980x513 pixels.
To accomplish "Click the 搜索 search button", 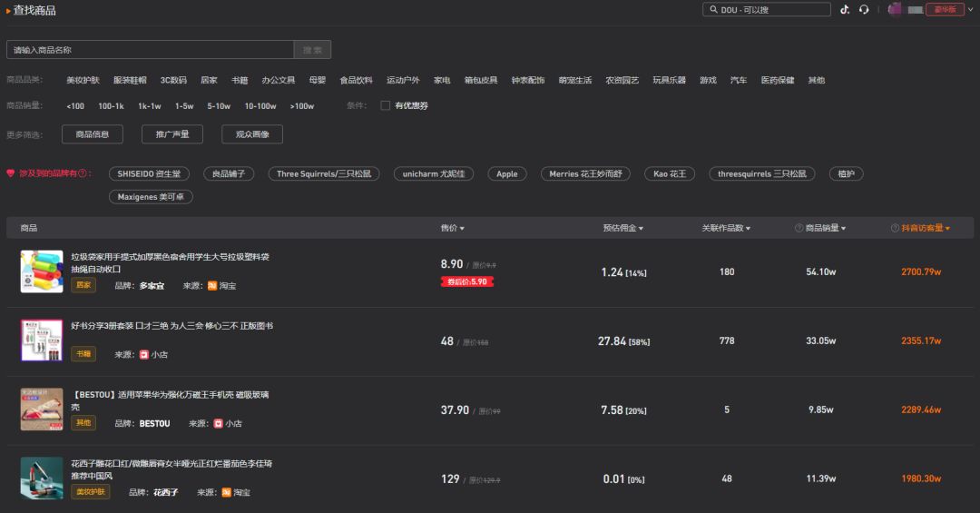I will coord(312,49).
